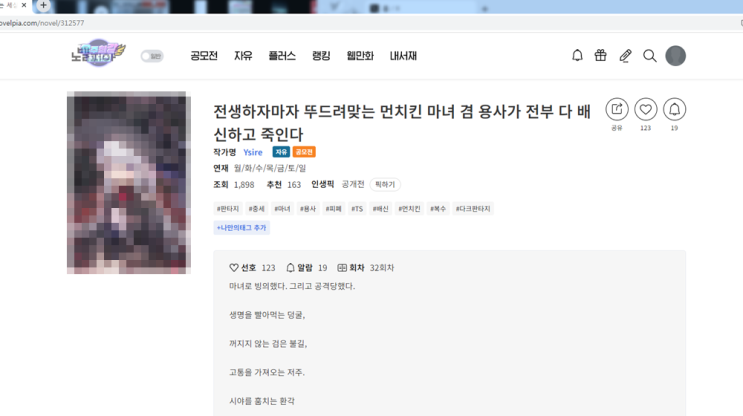The width and height of the screenshot is (743, 416).
Task: Click the line '고통을 가져오는 저주.'
Action: 267,372
